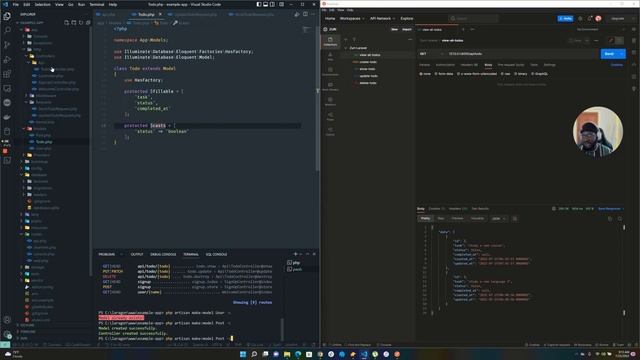Select the 'raw' body radio button

pos(503,74)
